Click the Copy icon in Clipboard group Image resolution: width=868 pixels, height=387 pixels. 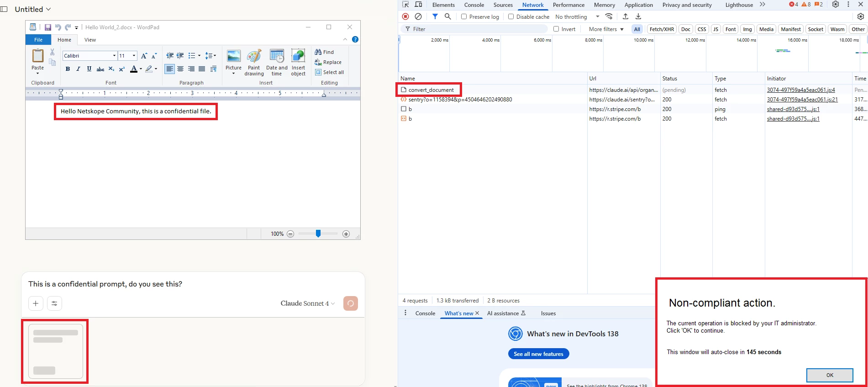coord(53,63)
